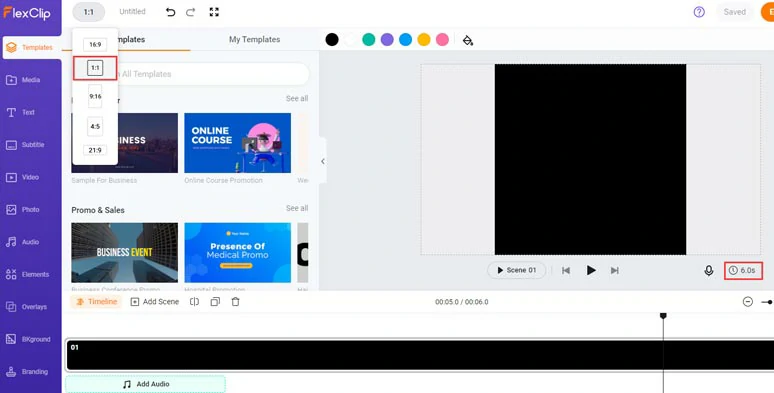Undo the last action
This screenshot has height=393, width=774.
click(x=170, y=12)
